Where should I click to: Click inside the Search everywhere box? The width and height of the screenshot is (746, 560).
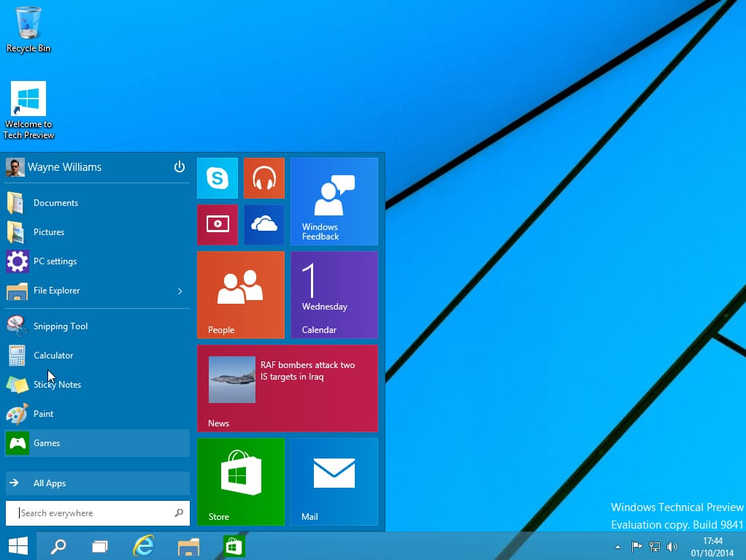point(88,513)
